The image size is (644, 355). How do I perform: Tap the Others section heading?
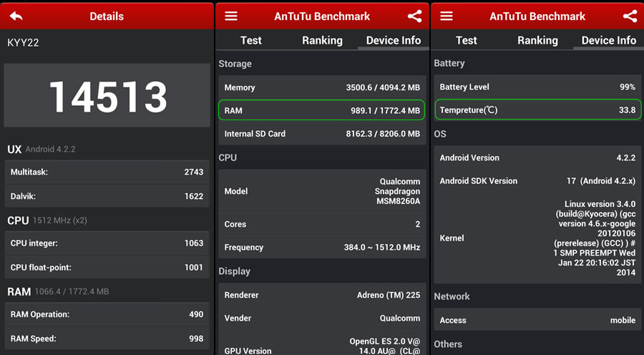coord(448,344)
